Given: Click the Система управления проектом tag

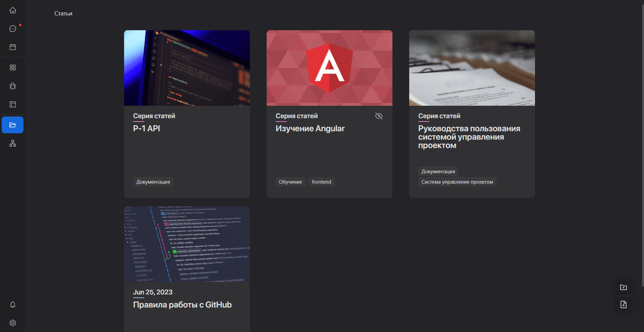Looking at the screenshot, I should (x=457, y=182).
